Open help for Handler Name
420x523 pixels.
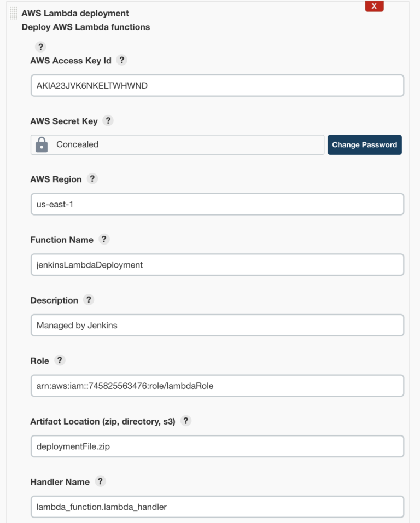point(100,481)
